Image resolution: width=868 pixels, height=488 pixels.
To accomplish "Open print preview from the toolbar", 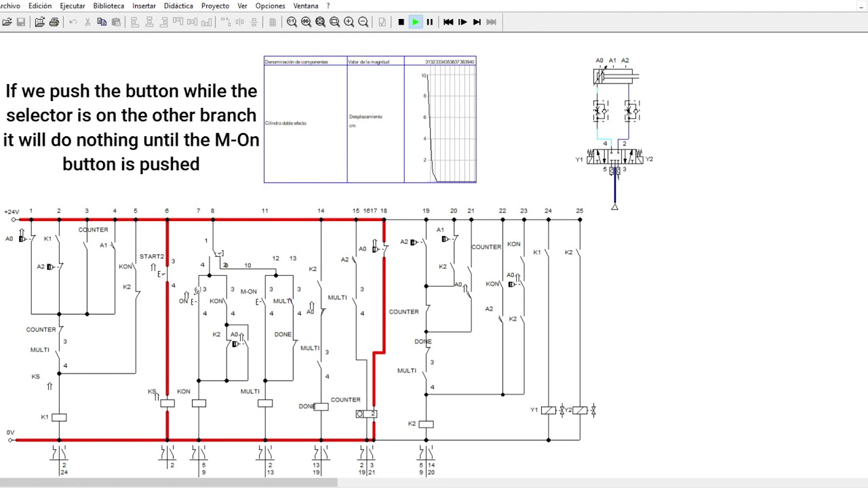I will point(40,22).
